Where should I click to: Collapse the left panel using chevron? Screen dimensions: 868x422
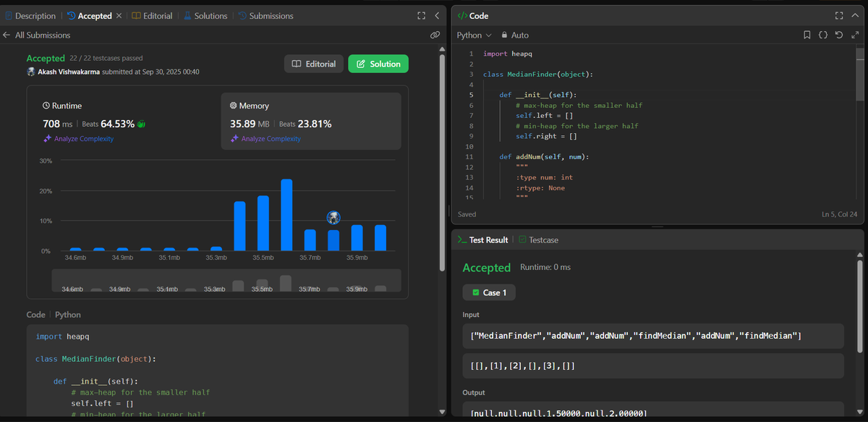tap(437, 16)
